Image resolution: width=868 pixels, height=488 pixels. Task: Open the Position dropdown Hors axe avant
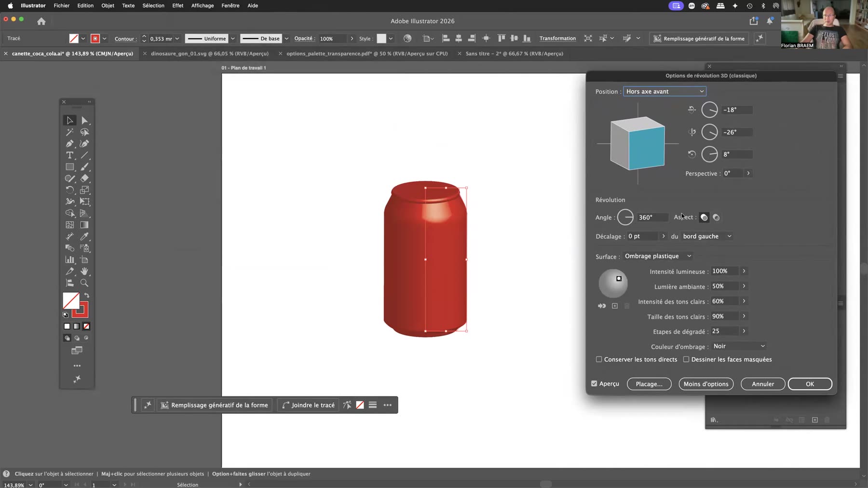pos(665,92)
